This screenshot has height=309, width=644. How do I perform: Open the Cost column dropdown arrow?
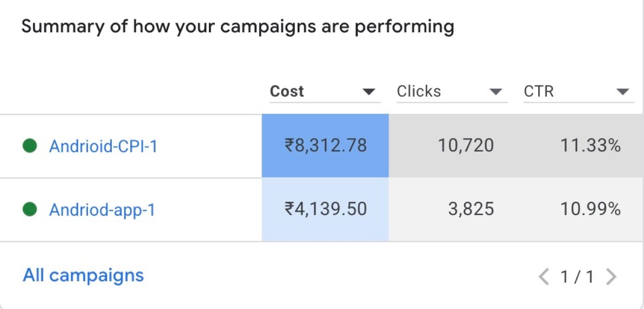coord(368,92)
